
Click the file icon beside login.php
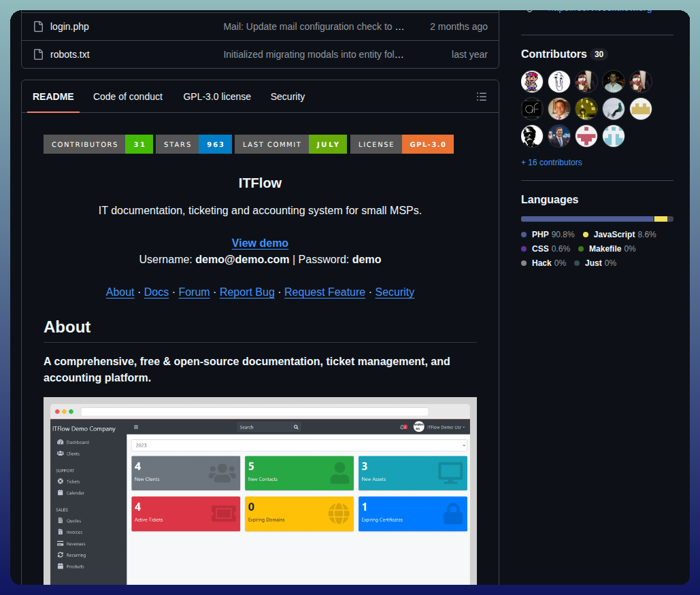(x=38, y=27)
